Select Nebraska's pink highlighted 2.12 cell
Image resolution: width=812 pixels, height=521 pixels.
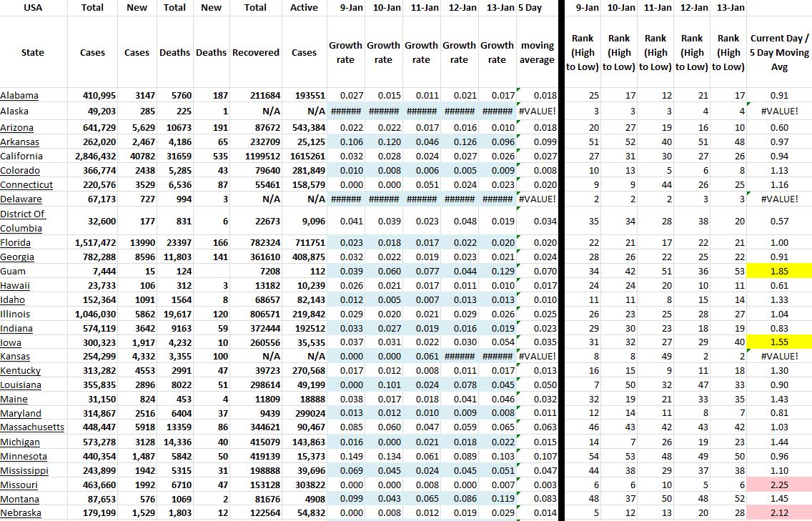point(779,513)
